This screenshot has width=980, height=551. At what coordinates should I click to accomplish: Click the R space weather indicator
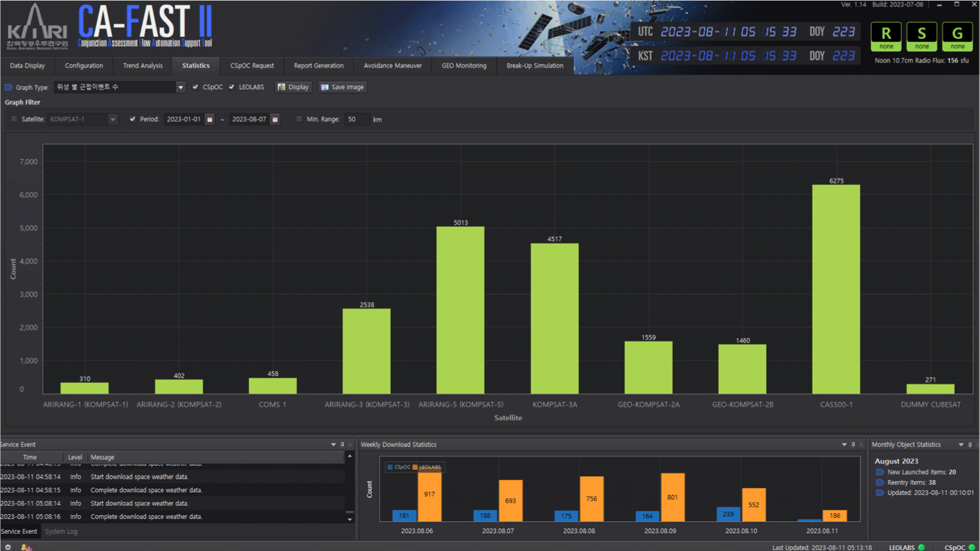pyautogui.click(x=886, y=36)
